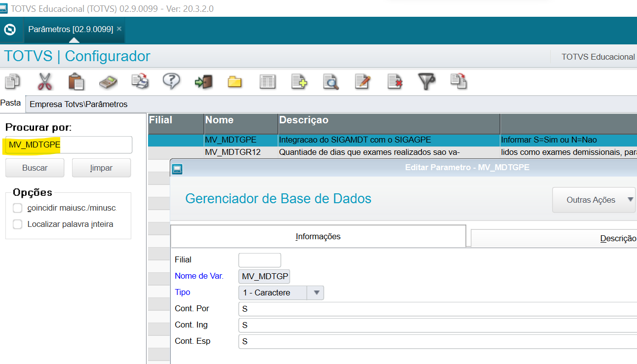Viewport: 637px width, 364px height.
Task: Open the Help question mark icon
Action: tap(171, 81)
